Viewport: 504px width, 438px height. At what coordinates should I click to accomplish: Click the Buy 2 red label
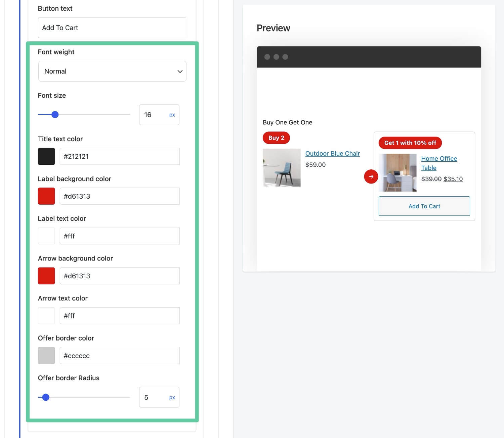276,138
